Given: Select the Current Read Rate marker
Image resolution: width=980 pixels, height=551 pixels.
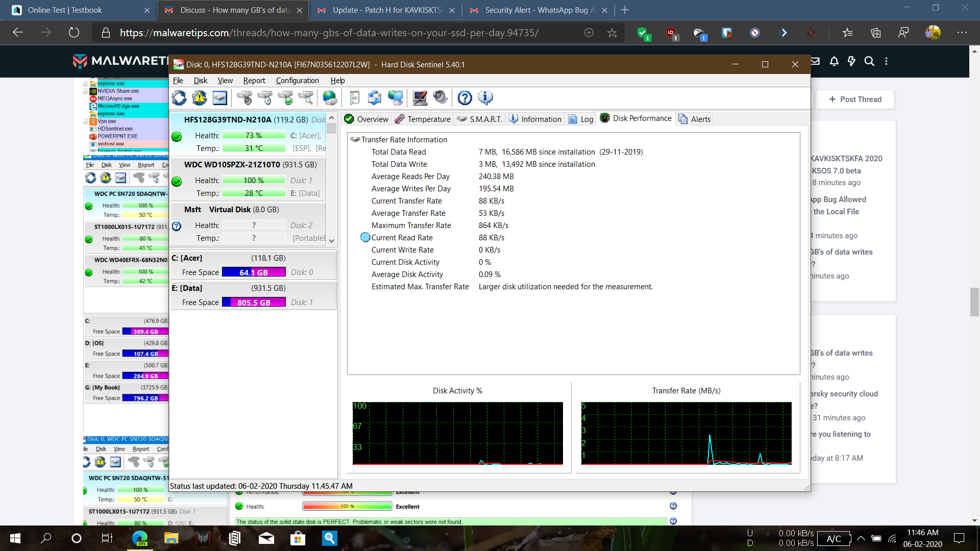Looking at the screenshot, I should tap(365, 237).
